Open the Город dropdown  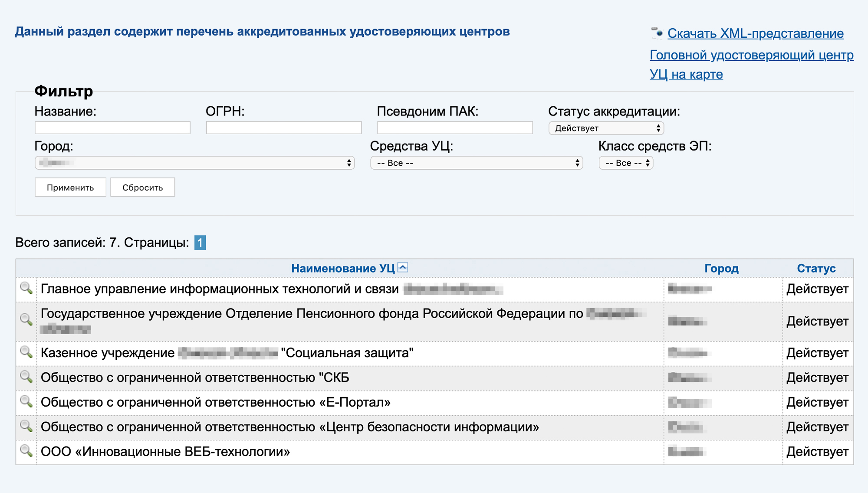pyautogui.click(x=194, y=163)
